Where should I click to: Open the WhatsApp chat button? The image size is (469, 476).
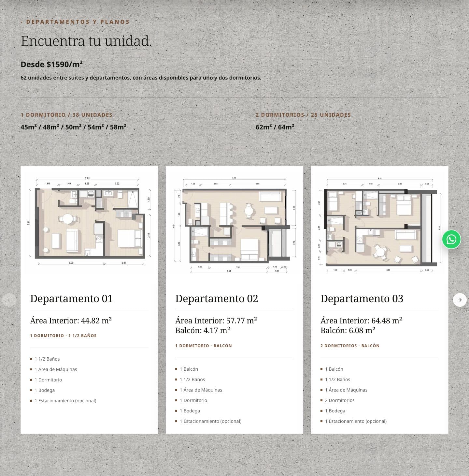tap(451, 239)
